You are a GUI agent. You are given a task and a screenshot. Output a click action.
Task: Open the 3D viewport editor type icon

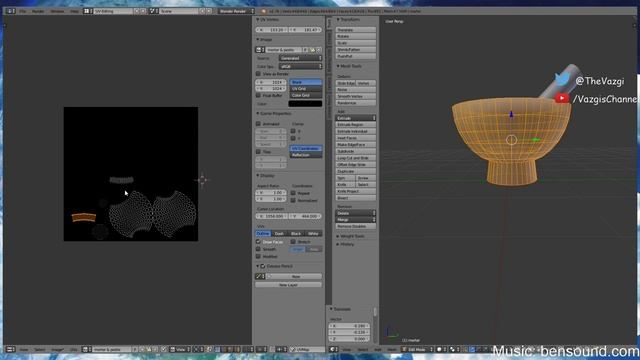coord(333,349)
